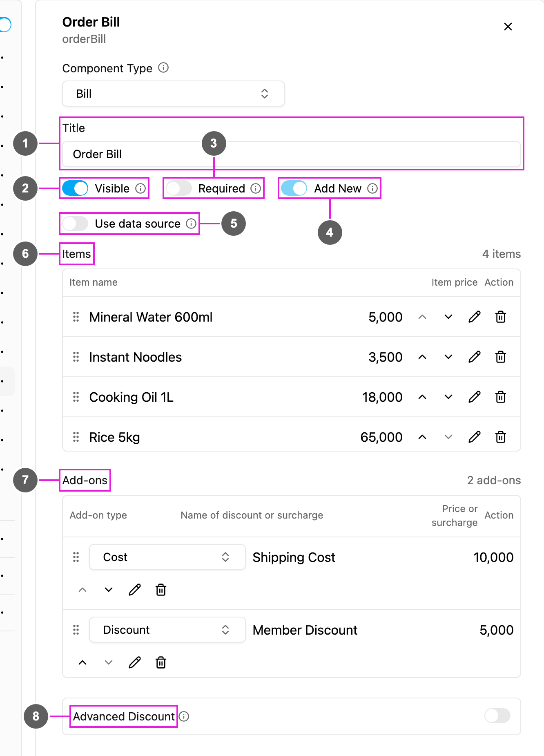Enable the Required toggle
The image size is (544, 756).
pos(179,188)
